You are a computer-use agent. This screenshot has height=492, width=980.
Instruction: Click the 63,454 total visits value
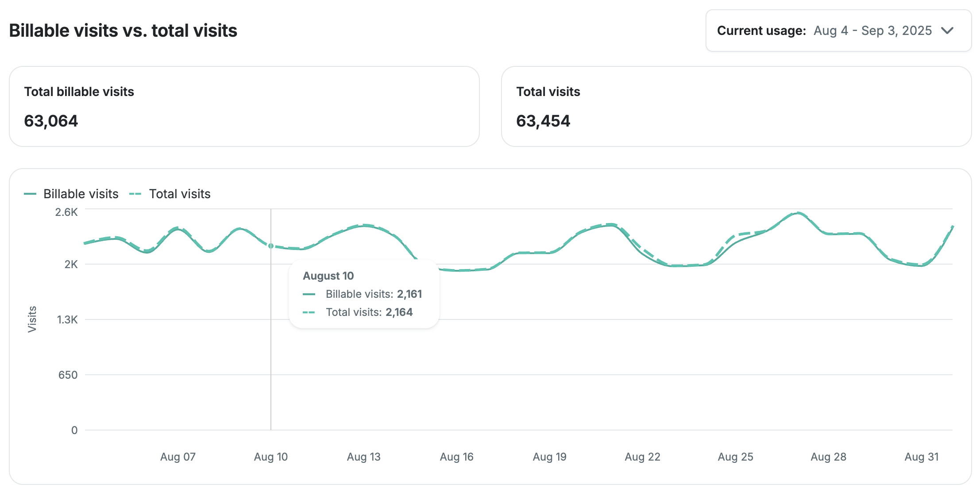tap(543, 121)
